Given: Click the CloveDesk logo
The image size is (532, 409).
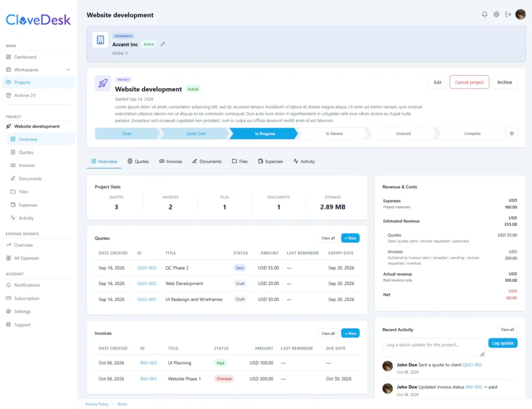Looking at the screenshot, I should pos(38,20).
